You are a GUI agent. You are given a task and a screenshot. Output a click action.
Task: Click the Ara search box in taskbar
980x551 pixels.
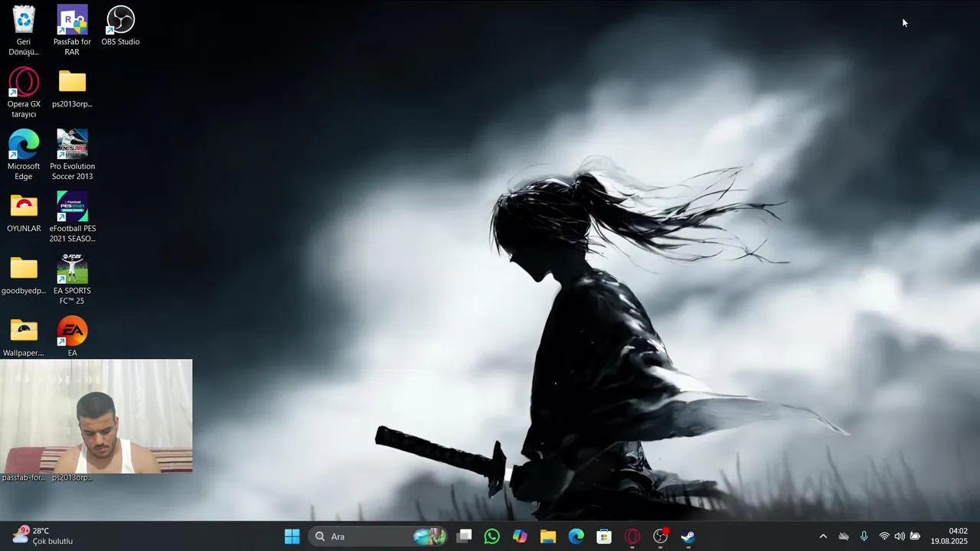coord(378,536)
